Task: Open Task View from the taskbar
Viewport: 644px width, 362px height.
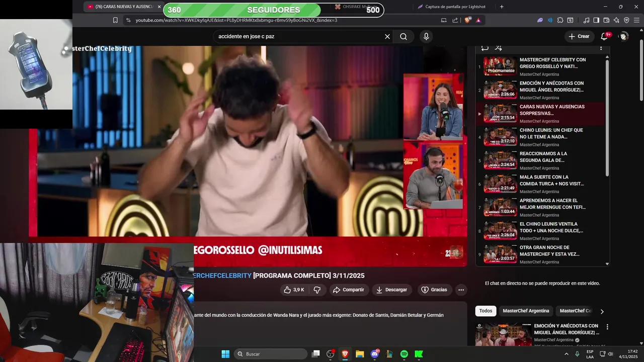Action: (x=315, y=354)
